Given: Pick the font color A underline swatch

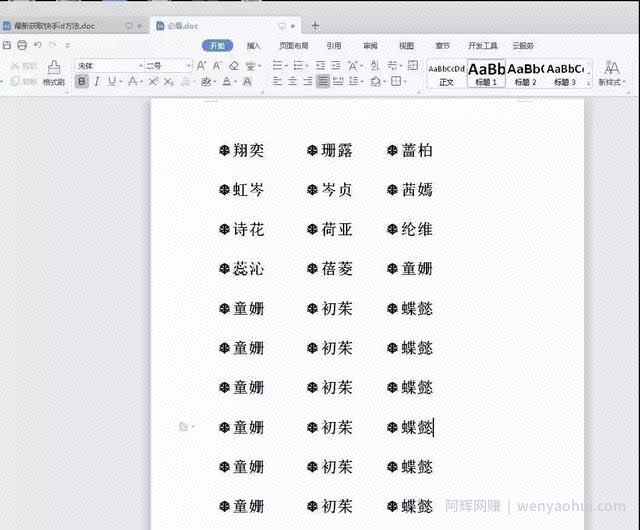Looking at the screenshot, I should pos(227,81).
